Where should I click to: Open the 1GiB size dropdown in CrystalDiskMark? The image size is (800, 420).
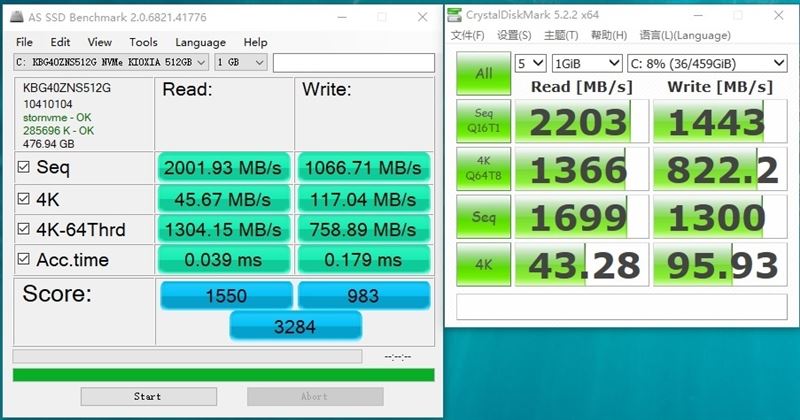pos(587,63)
